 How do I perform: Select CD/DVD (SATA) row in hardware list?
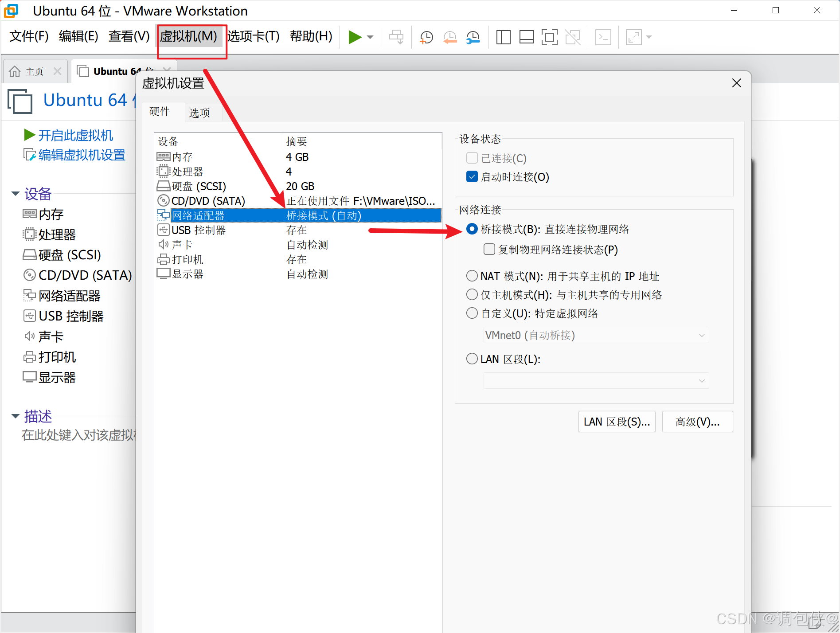coord(298,201)
